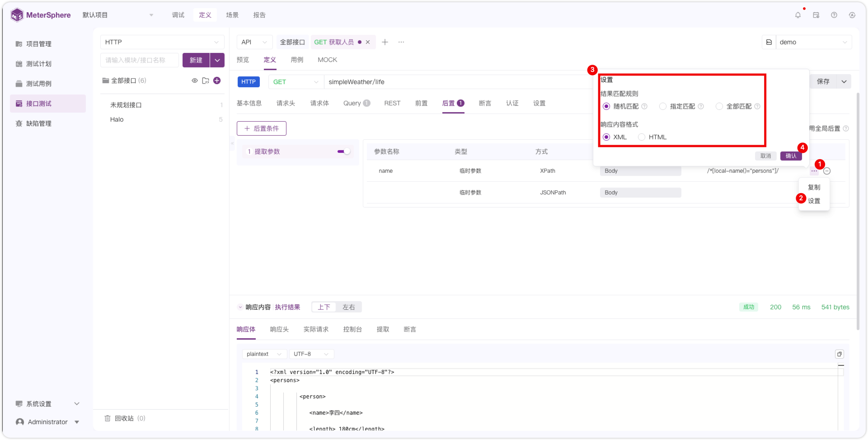Open the plaintext format dropdown
868x440 pixels.
264,354
